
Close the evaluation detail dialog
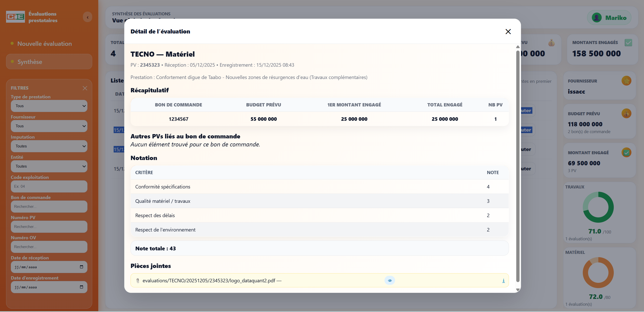coord(508,31)
